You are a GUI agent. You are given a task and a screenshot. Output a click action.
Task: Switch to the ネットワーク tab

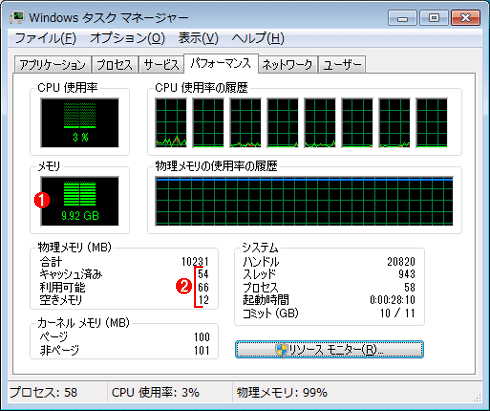coord(287,64)
